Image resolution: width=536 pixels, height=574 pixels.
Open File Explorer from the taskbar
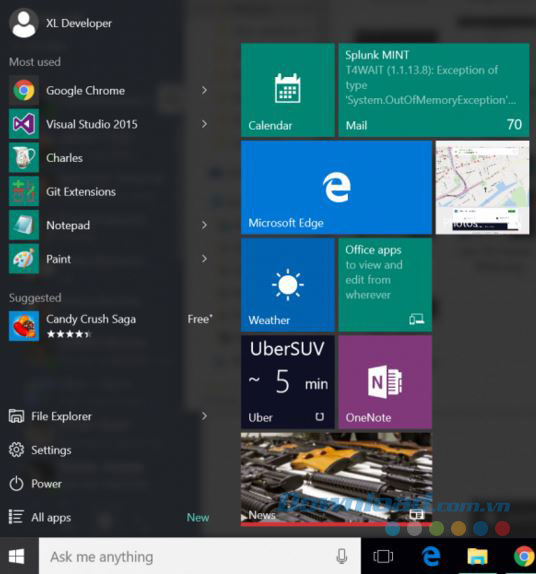tap(477, 556)
